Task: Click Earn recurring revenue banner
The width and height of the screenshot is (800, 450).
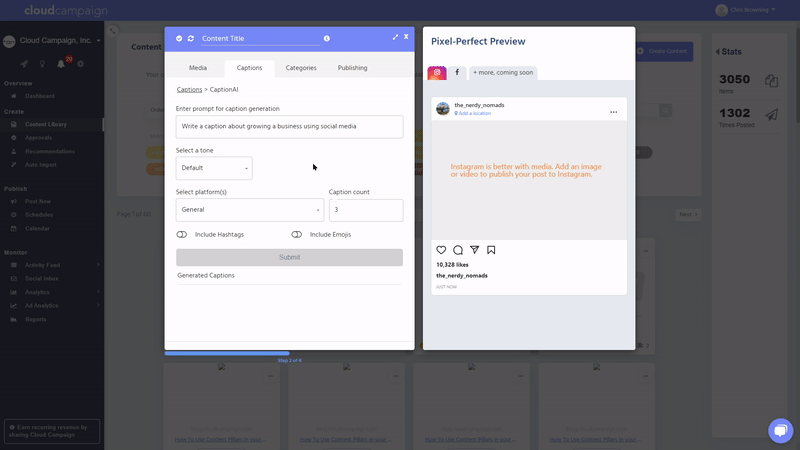Action: [x=52, y=431]
